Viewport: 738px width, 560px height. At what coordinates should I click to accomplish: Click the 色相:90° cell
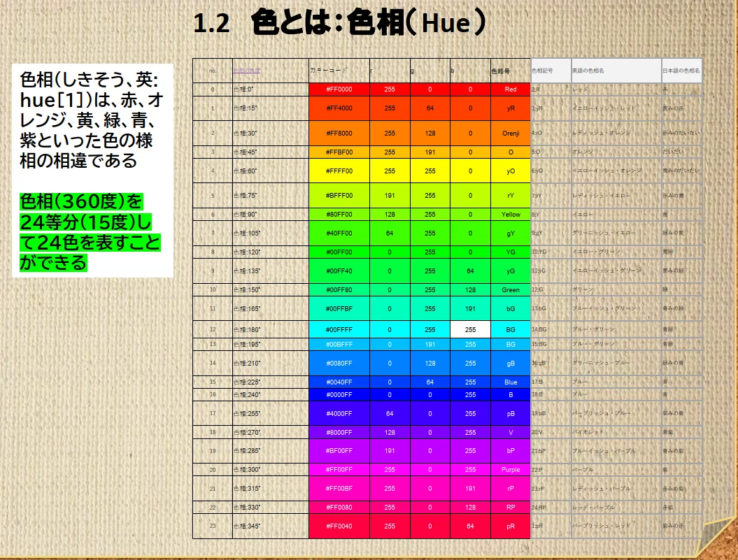[271, 214]
